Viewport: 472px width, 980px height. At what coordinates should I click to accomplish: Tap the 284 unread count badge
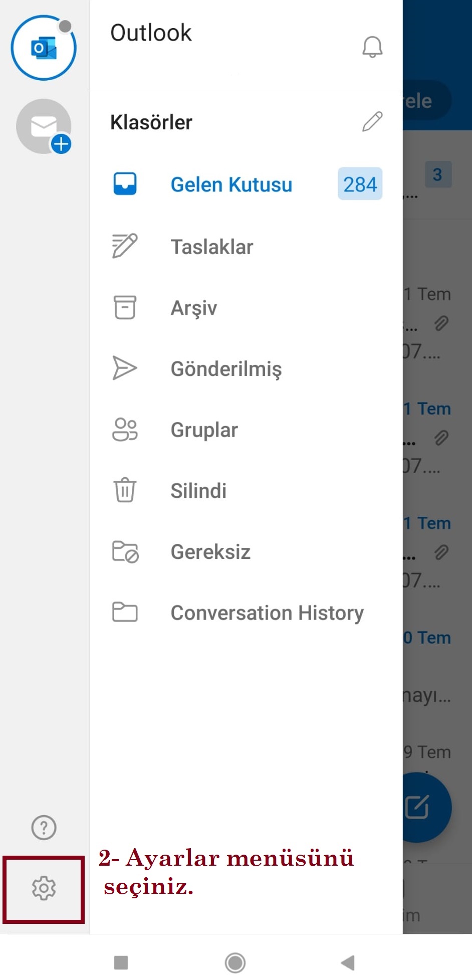[360, 184]
